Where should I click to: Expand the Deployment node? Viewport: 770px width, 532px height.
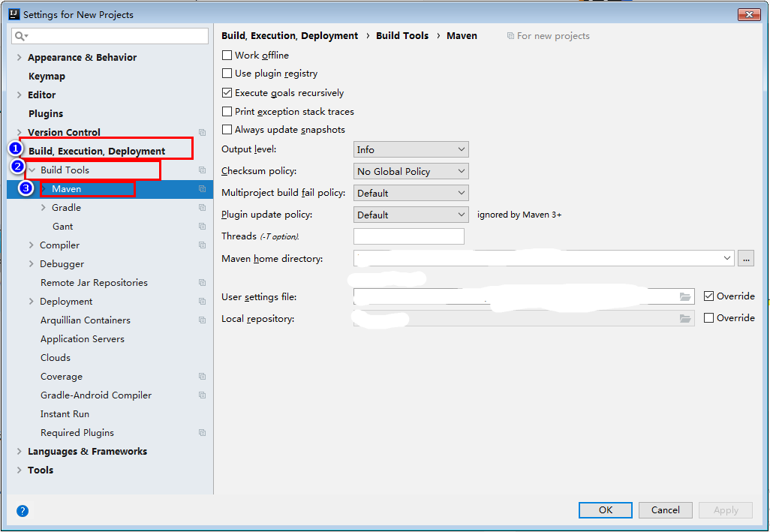pos(31,302)
